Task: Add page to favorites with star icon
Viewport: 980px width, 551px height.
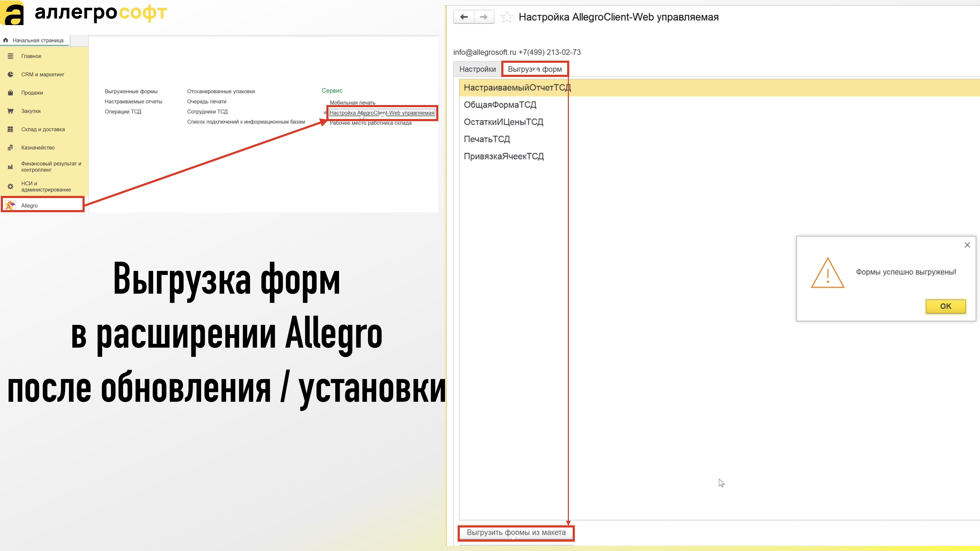Action: 506,17
